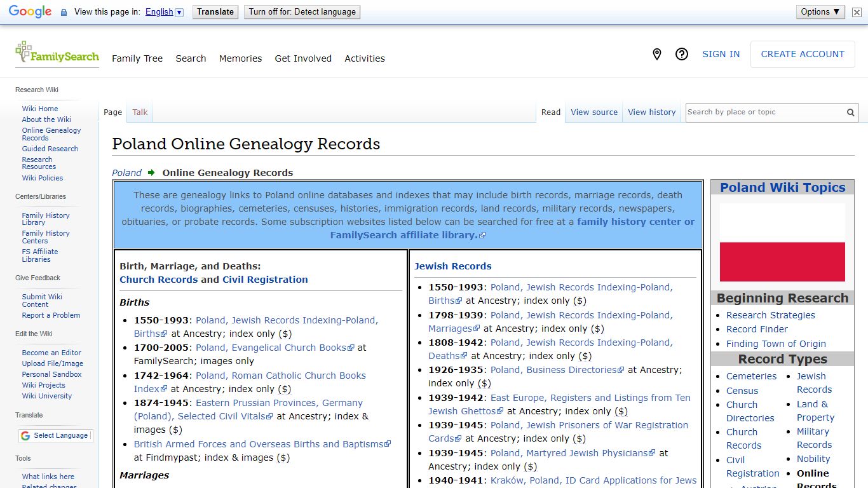Open the Activities menu
Image resolution: width=868 pixels, height=488 pixels.
click(x=365, y=58)
